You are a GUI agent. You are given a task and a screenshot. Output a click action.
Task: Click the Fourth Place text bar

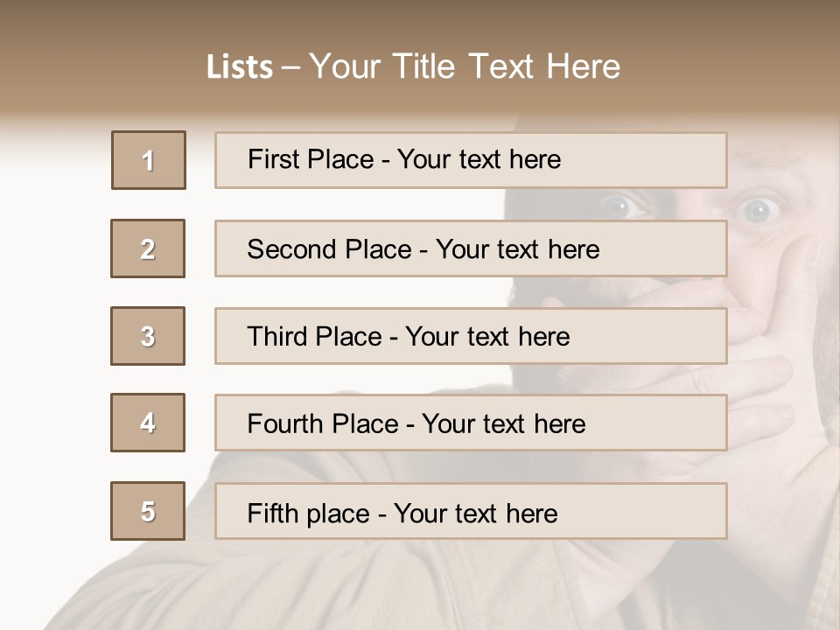471,423
